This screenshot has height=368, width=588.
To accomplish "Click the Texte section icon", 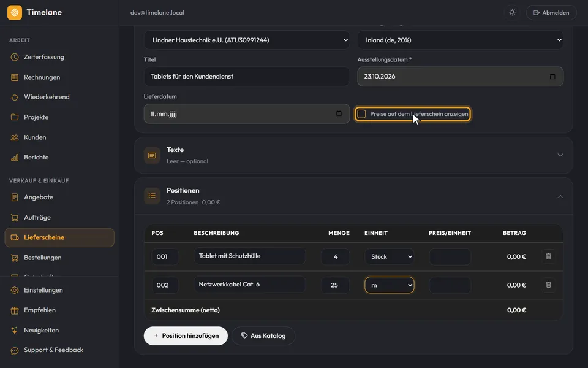I will 152,155.
